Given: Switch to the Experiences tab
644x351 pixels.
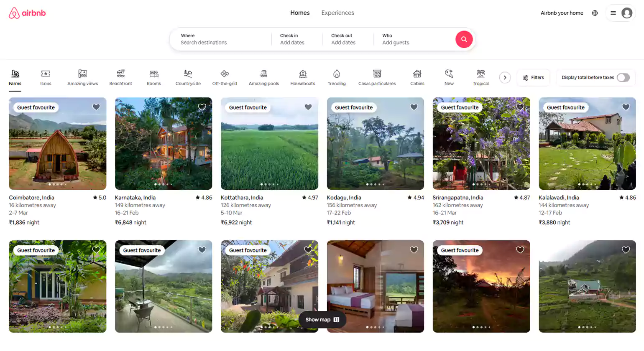Looking at the screenshot, I should (337, 13).
